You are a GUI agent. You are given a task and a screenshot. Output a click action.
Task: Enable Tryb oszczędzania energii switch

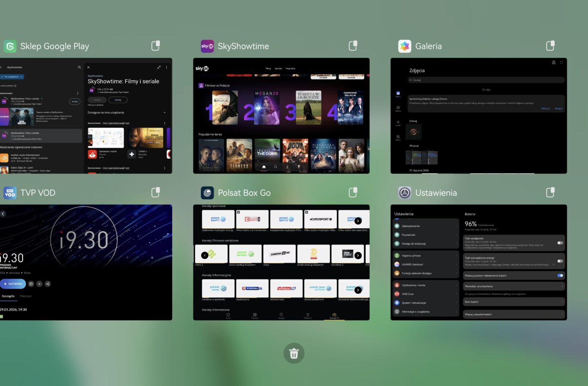[x=560, y=261]
